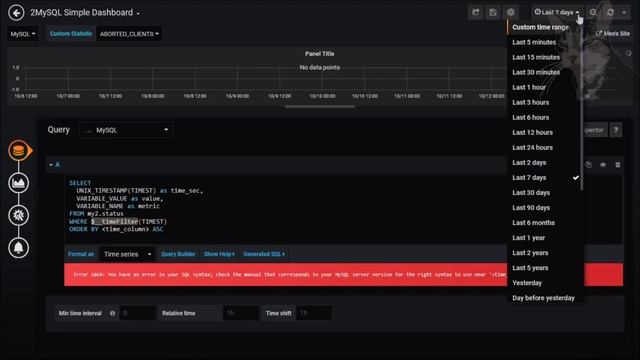The width and height of the screenshot is (640, 360).
Task: Click the SELECT keyword in the editor
Action: (80, 183)
